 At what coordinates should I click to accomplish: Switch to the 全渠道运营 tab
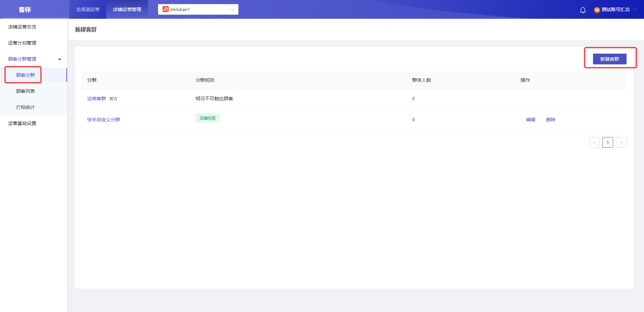click(88, 9)
